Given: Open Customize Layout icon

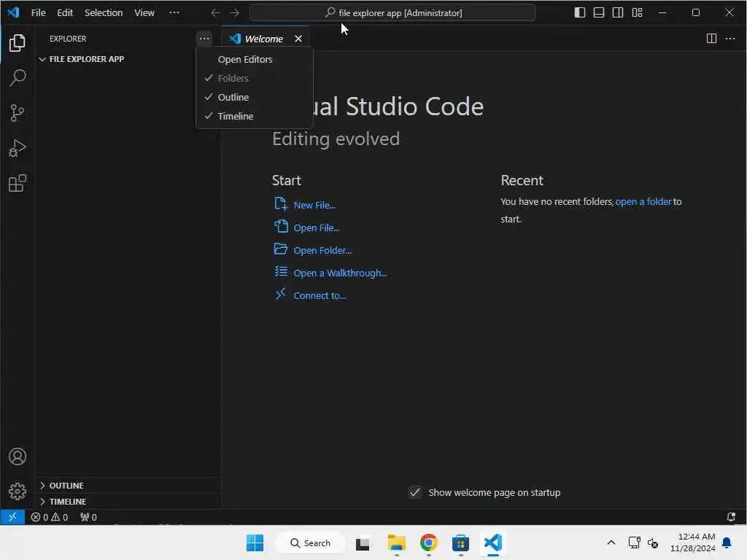Looking at the screenshot, I should coord(637,13).
